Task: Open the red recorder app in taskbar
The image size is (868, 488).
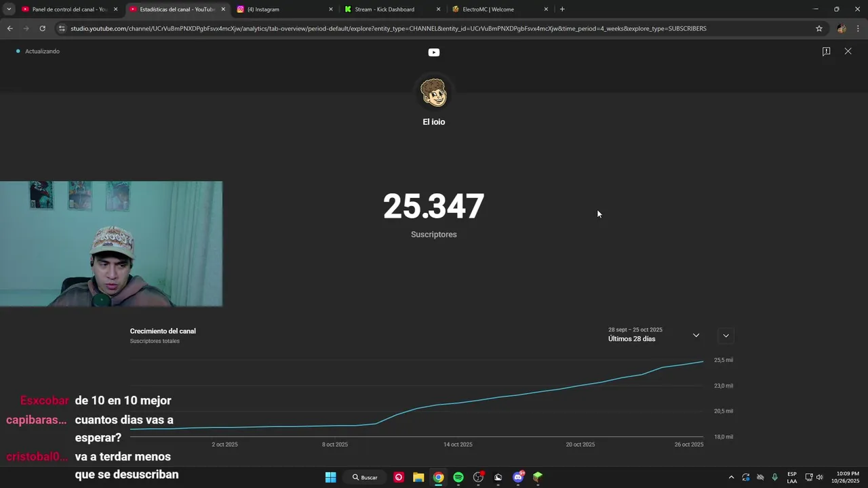Action: [x=399, y=477]
